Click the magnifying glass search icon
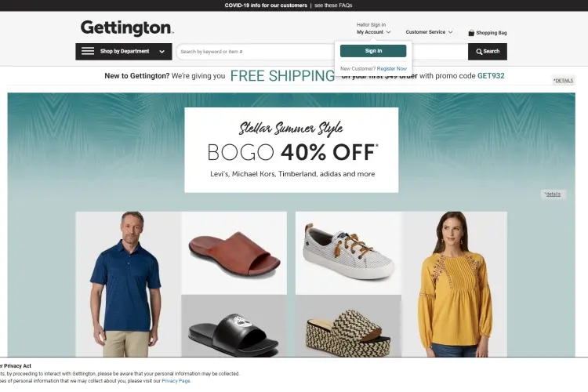Viewport: 588px width, 392px height. (479, 52)
